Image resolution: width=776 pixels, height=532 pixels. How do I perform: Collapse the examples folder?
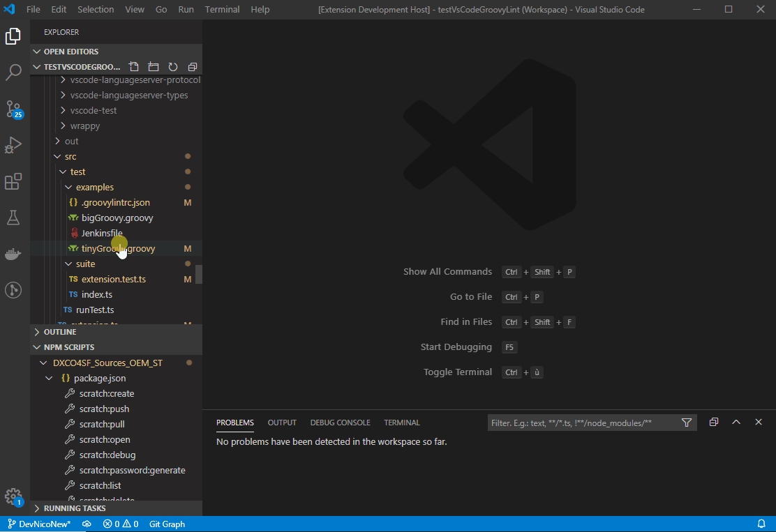[x=94, y=187]
